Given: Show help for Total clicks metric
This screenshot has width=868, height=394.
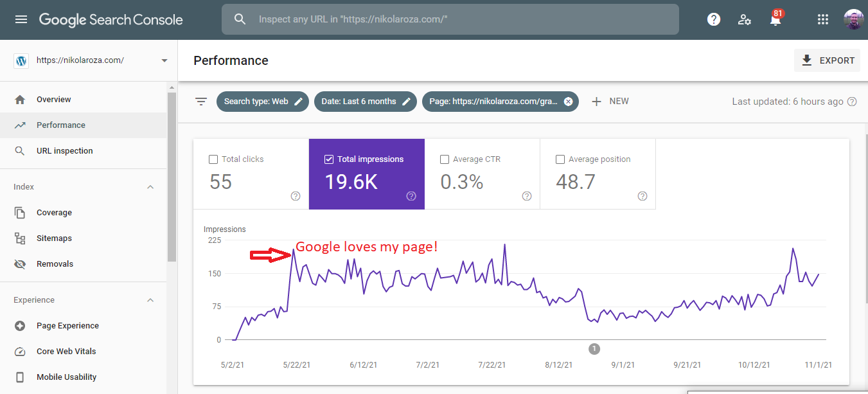Looking at the screenshot, I should [296, 196].
